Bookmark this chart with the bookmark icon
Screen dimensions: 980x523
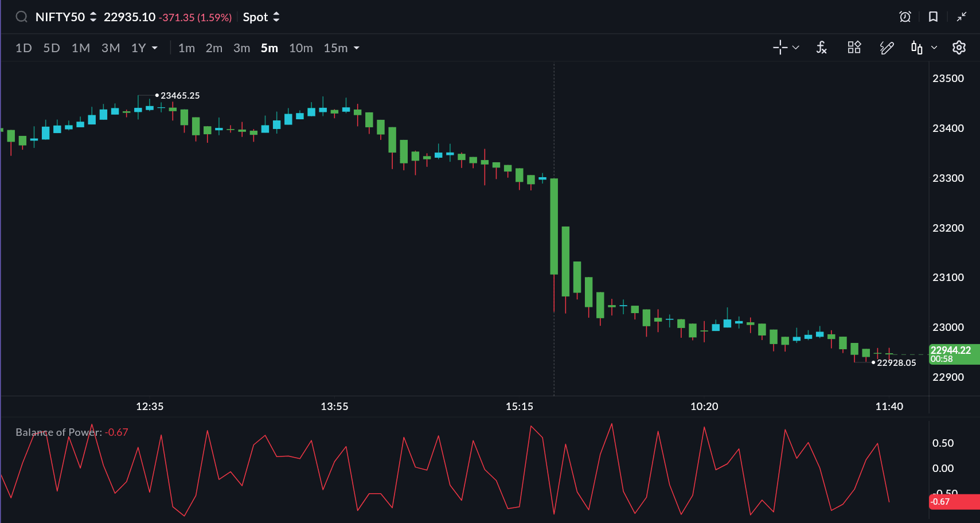click(933, 17)
